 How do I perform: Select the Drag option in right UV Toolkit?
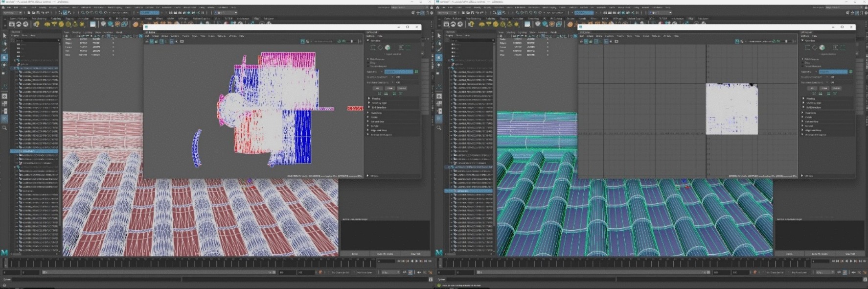click(808, 63)
